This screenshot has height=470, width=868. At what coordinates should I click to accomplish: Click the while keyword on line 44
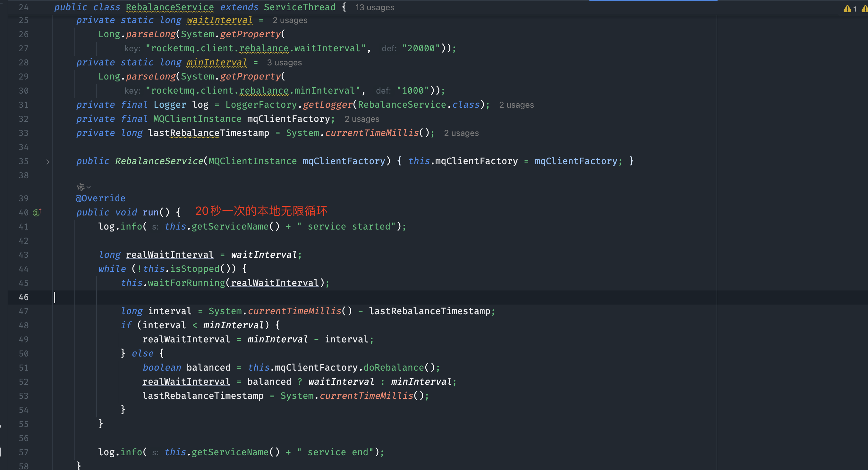pyautogui.click(x=112, y=269)
